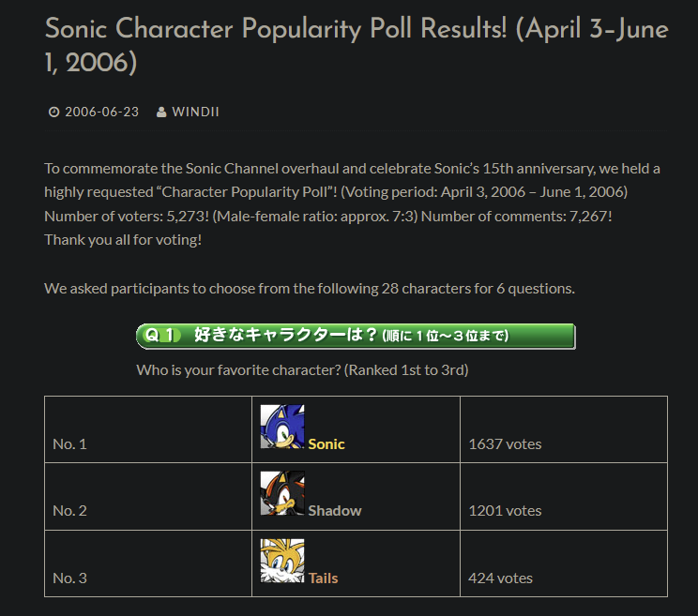Open the Shadow character portrait thumbnail
This screenshot has width=698, height=616.
tap(282, 493)
